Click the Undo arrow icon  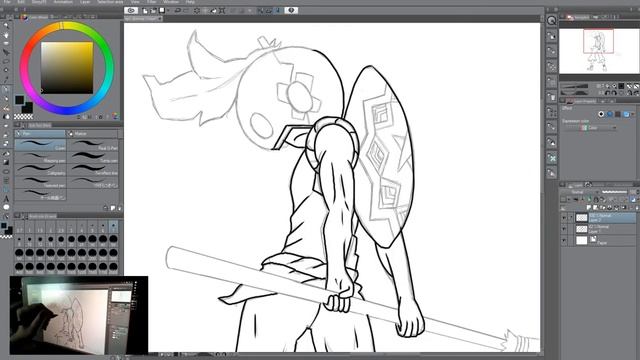(x=178, y=10)
